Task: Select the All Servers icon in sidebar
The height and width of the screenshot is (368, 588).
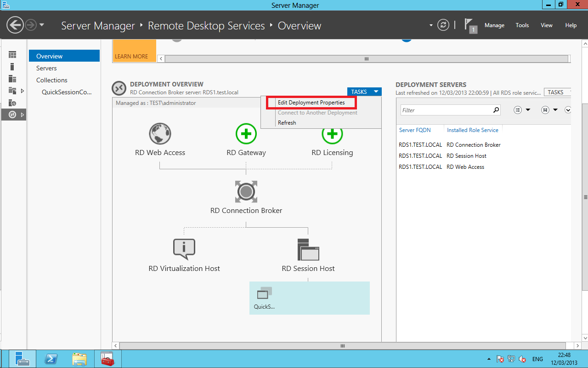Action: [x=12, y=79]
